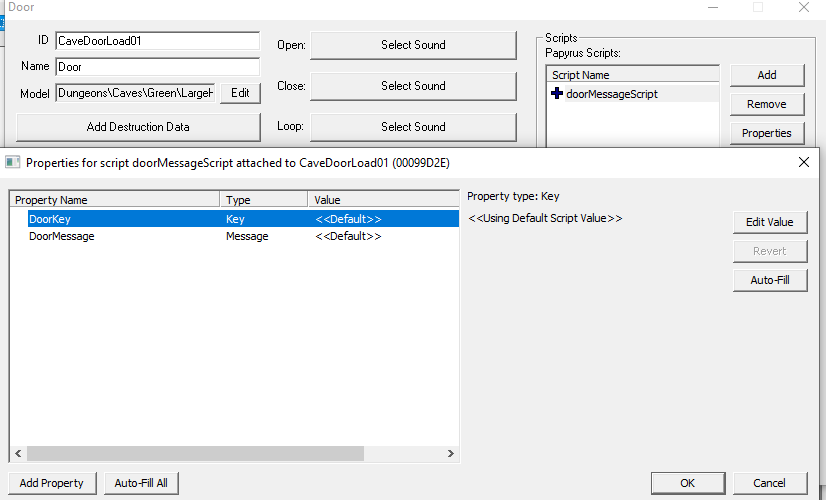This screenshot has width=826, height=500.
Task: Click the ID field in the Door window
Action: click(158, 41)
